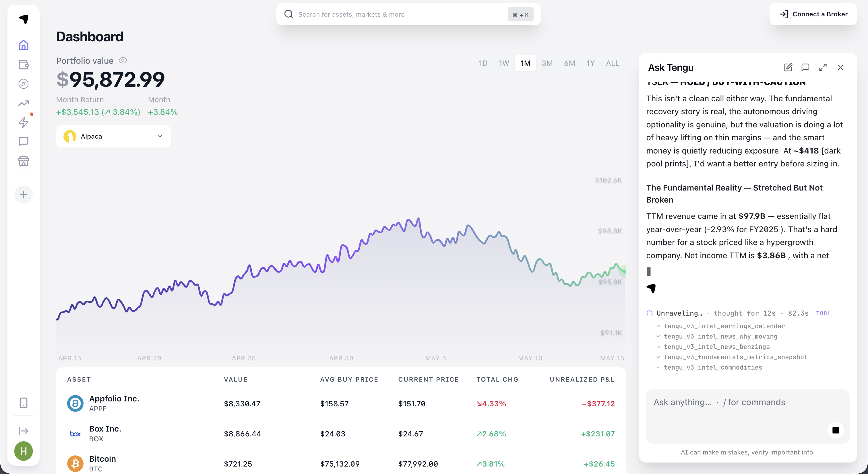Expand tengu_v3_intel_commodities tool call

pos(709,368)
